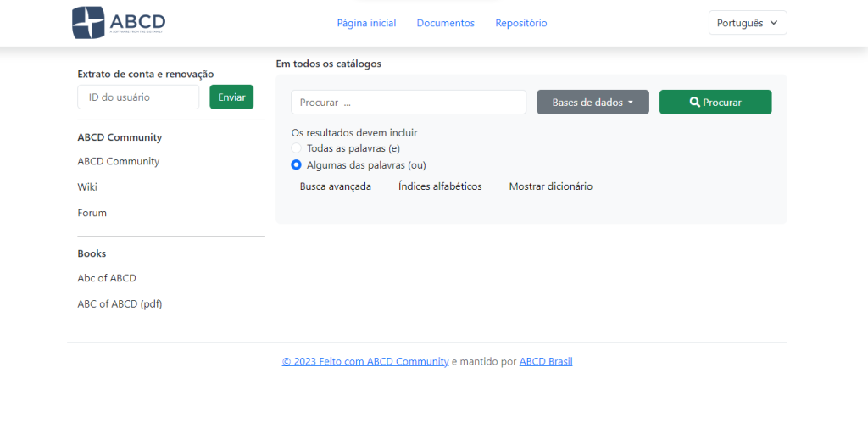Switch to 'Índices alfabéticos' tab
Screen dimensions: 868x423
[440, 186]
